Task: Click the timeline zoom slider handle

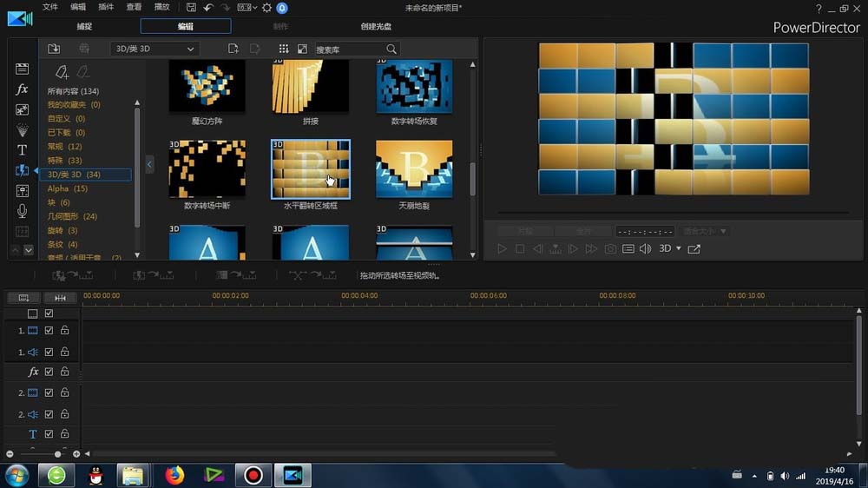Action: pos(58,454)
